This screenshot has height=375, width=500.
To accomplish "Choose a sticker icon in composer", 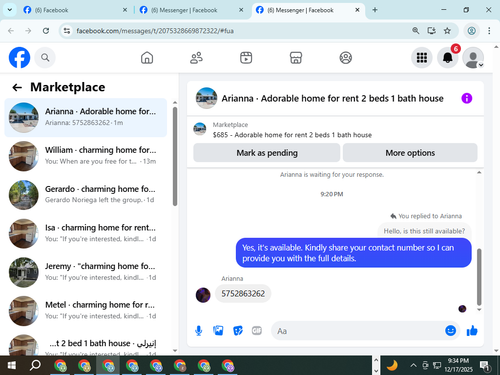I will pos(238,331).
